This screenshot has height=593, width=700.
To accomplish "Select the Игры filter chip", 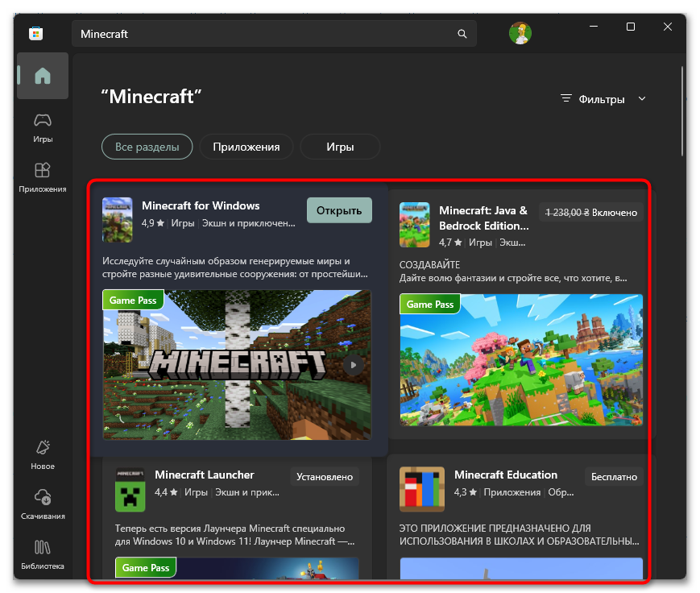I will 340,147.
